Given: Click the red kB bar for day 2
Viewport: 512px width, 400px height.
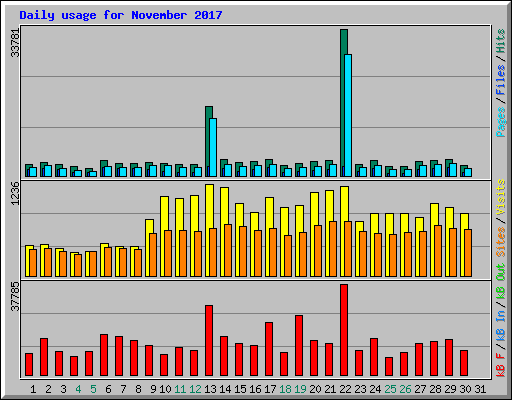Looking at the screenshot, I should point(44,357).
